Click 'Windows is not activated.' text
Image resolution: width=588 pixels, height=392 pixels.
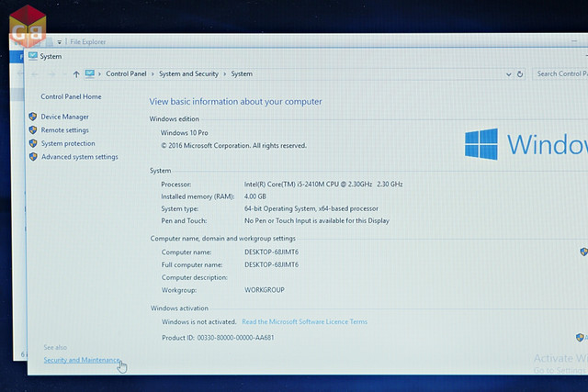pyautogui.click(x=199, y=322)
